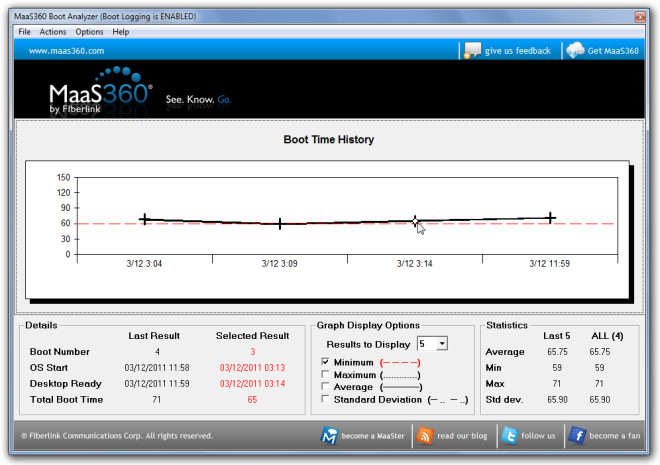Click become a MaaSter link text
The width and height of the screenshot is (660, 465).
pyautogui.click(x=373, y=436)
